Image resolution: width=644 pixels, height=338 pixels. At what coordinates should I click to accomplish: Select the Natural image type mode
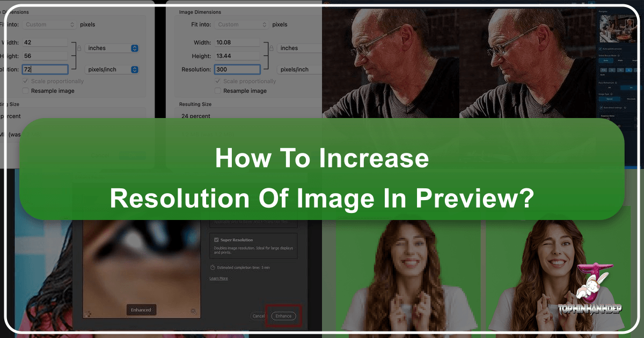[609, 99]
